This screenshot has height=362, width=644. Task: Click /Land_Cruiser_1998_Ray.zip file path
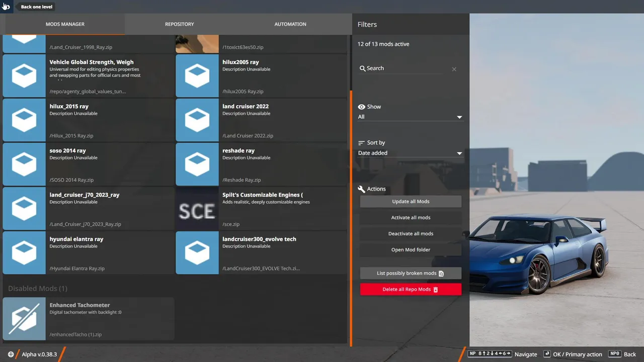tap(80, 47)
